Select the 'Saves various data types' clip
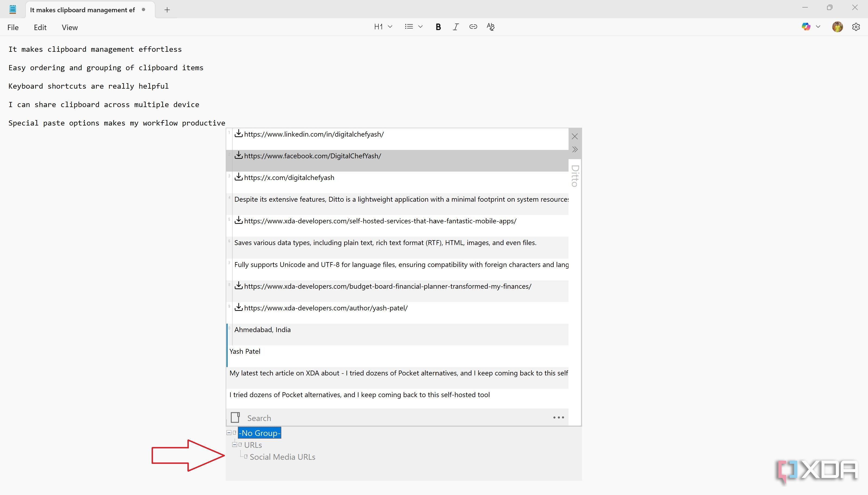This screenshot has height=495, width=868. (x=397, y=247)
